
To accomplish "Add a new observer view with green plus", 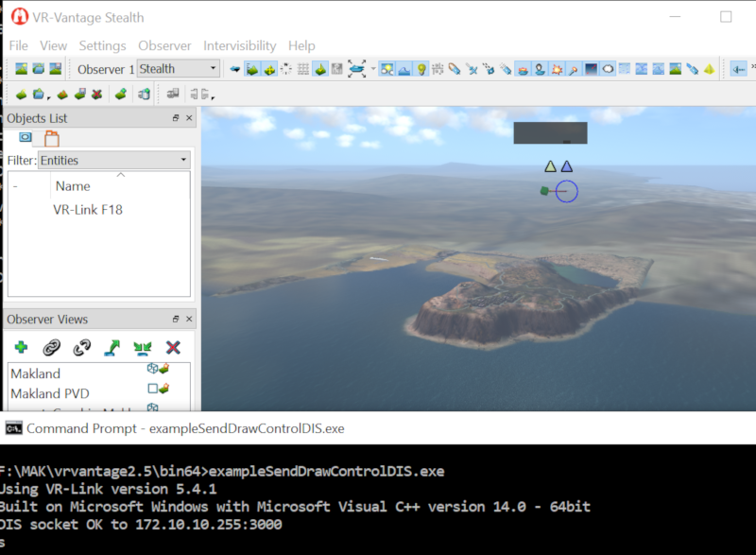I will pos(21,347).
